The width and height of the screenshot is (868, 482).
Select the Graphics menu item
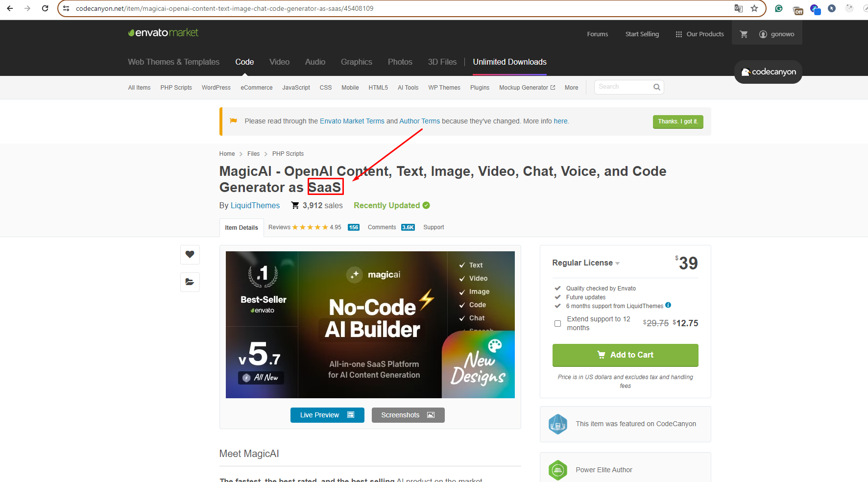point(357,62)
